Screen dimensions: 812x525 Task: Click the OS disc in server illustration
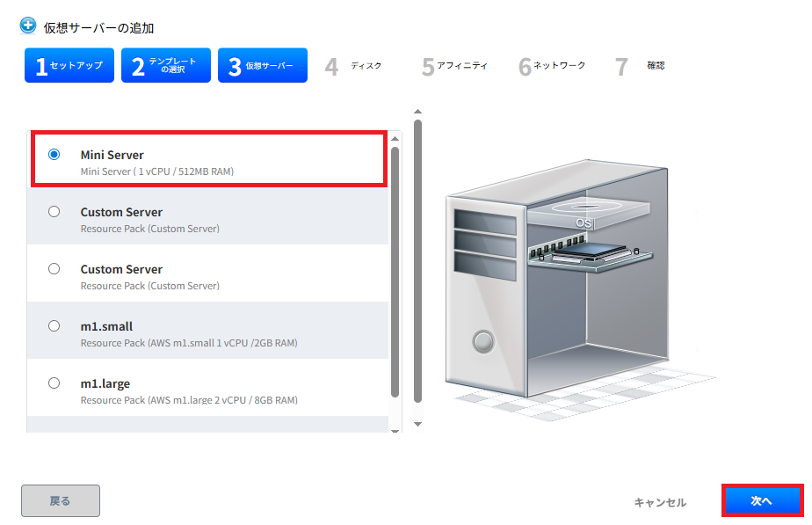588,212
